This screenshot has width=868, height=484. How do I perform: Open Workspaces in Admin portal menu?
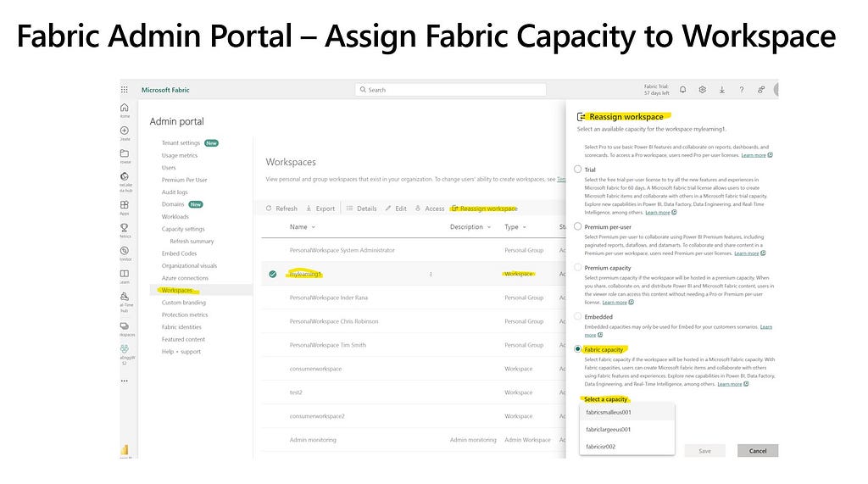click(x=177, y=290)
